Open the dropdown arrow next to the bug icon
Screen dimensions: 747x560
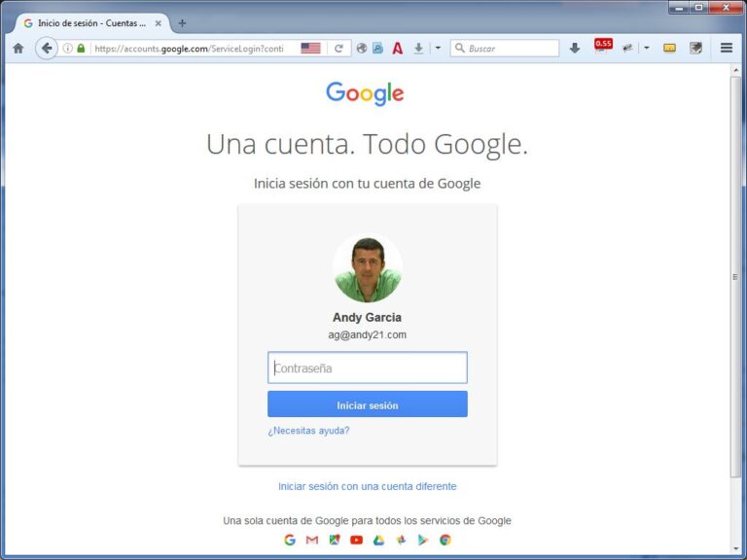coord(647,48)
